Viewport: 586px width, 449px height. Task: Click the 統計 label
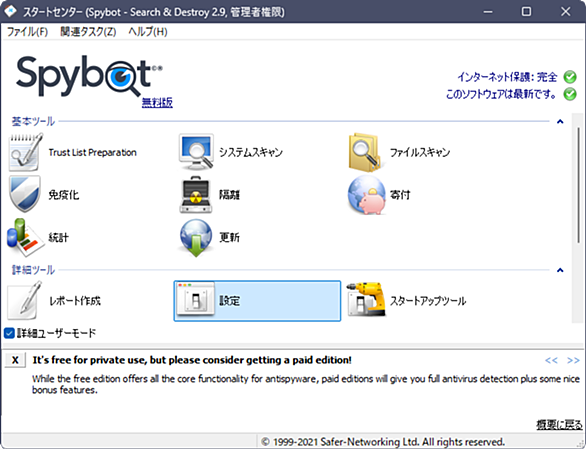pos(59,237)
